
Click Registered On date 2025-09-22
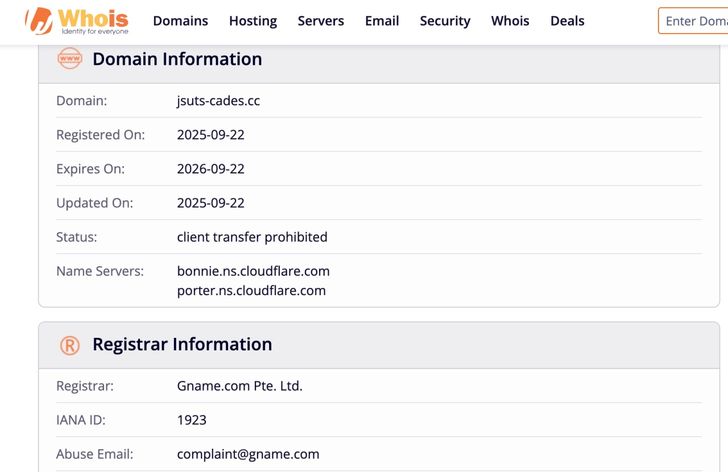click(211, 135)
